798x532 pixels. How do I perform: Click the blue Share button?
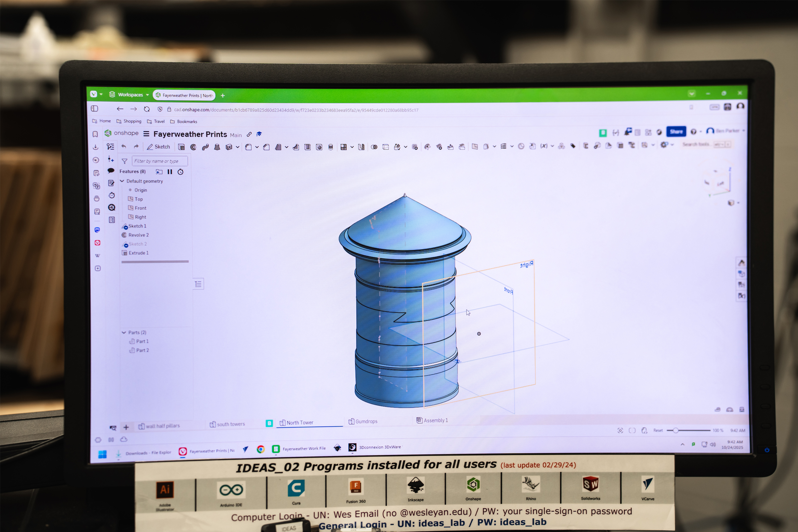click(x=676, y=132)
